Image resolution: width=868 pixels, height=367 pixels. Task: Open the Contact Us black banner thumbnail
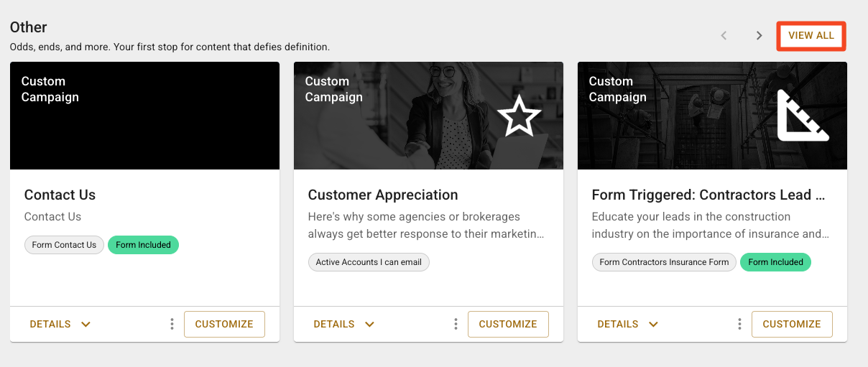coord(144,116)
